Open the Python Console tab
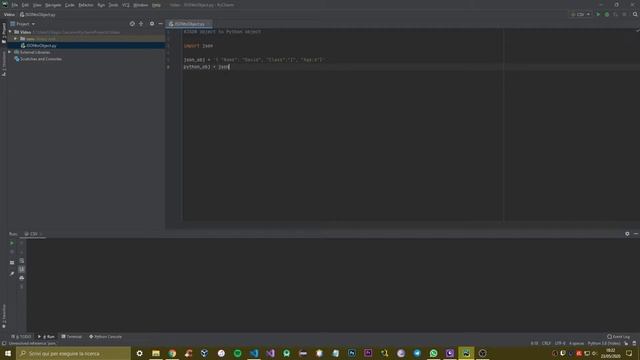640x360 pixels. pyautogui.click(x=106, y=337)
